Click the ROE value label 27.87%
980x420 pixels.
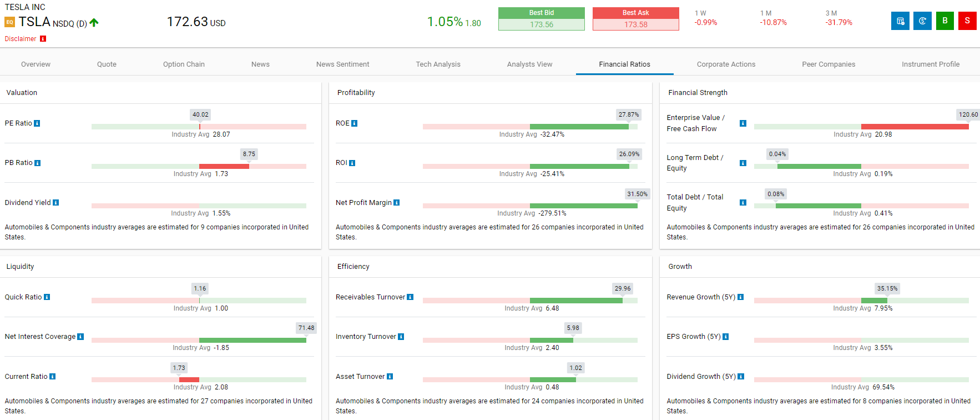coord(629,114)
